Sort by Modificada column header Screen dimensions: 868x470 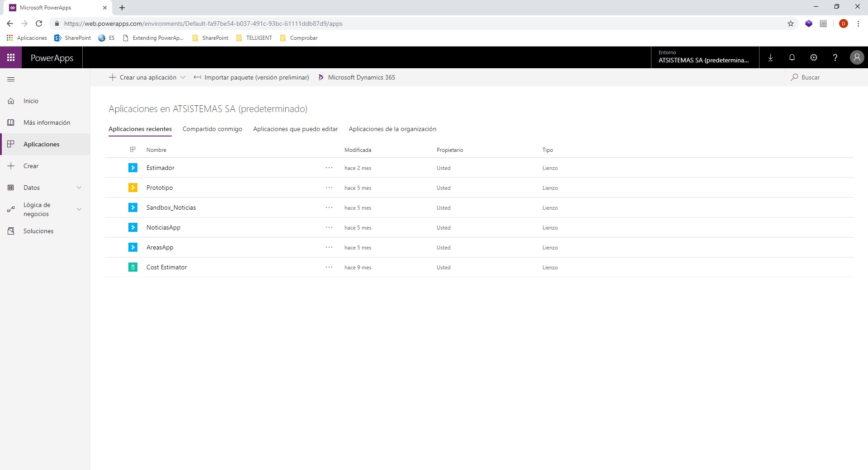point(358,150)
